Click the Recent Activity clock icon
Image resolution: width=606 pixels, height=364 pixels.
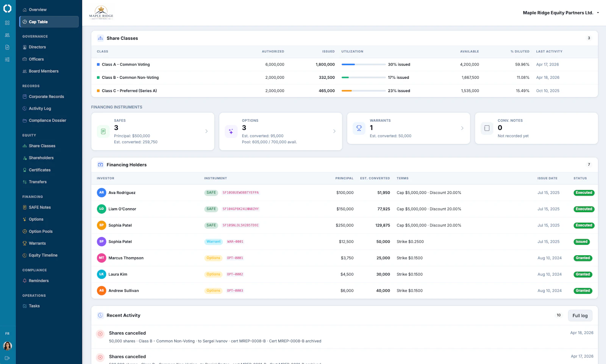[100, 315]
